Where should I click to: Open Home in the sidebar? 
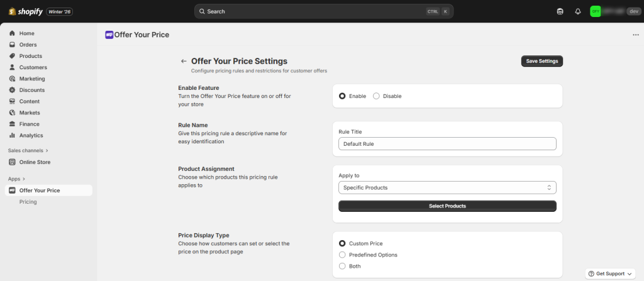pyautogui.click(x=48, y=33)
